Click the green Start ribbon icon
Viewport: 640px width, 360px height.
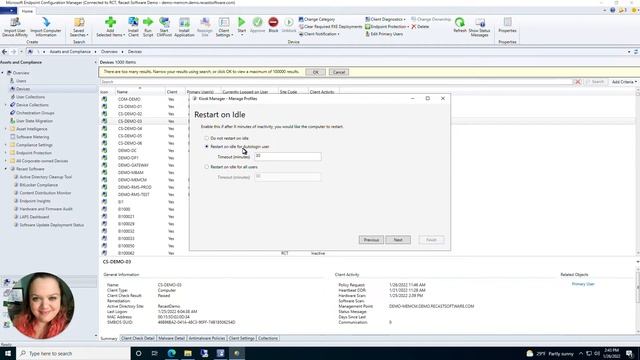click(x=242, y=22)
